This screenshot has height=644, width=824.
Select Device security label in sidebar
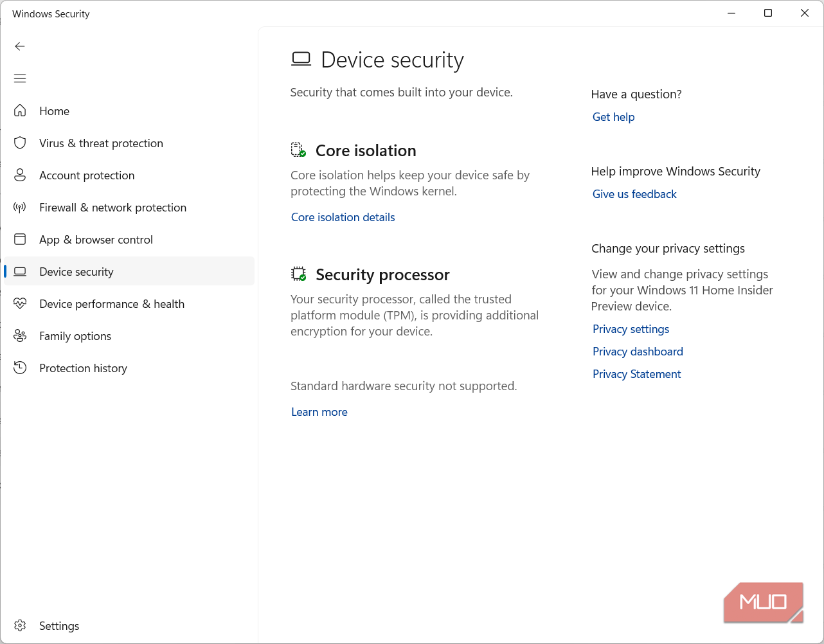pyautogui.click(x=76, y=272)
